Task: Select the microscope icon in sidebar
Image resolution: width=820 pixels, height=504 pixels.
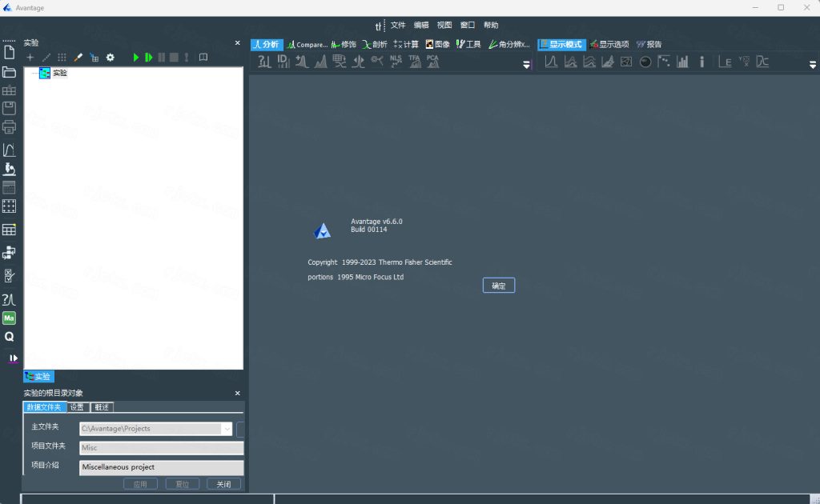Action: click(9, 169)
